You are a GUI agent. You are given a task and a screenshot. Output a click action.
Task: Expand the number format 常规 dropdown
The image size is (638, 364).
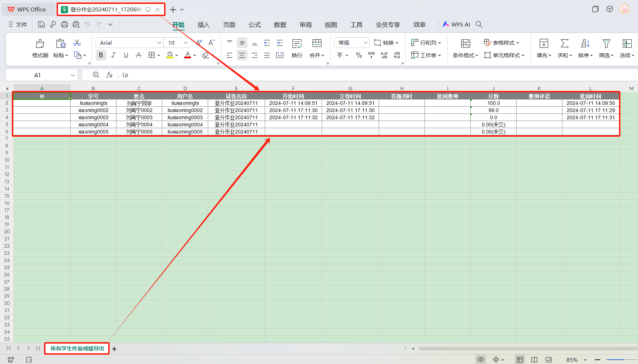(x=365, y=43)
